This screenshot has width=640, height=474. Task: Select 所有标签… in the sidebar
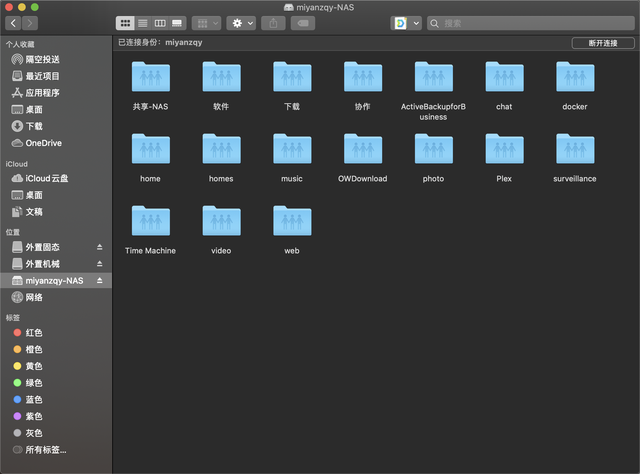click(40, 450)
